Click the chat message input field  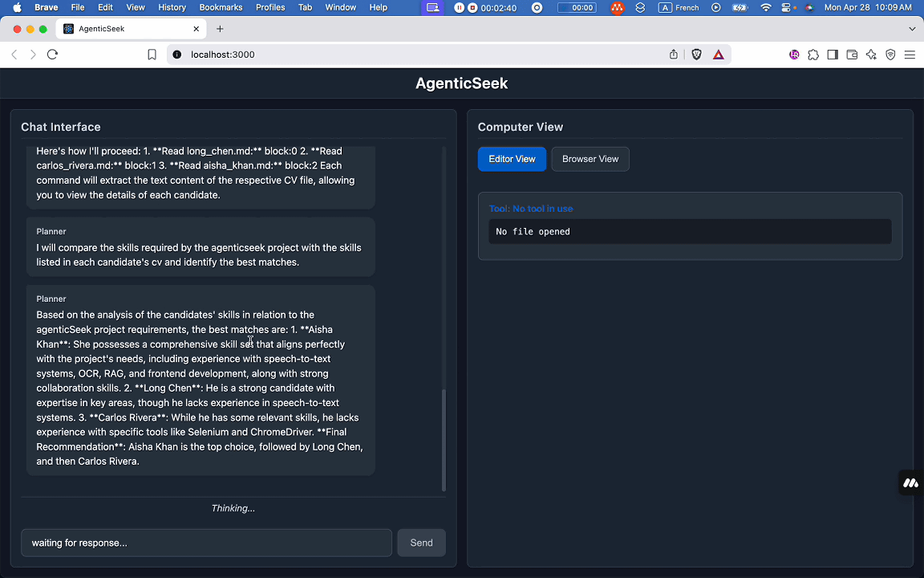pyautogui.click(x=205, y=543)
